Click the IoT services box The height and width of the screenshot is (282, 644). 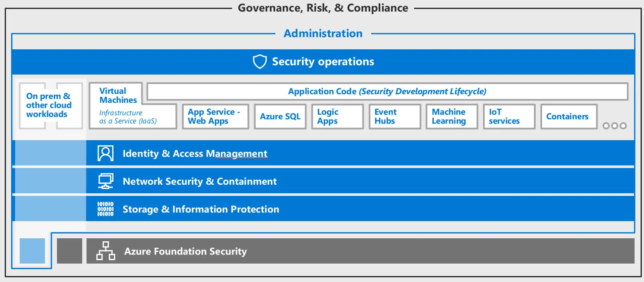pos(509,116)
